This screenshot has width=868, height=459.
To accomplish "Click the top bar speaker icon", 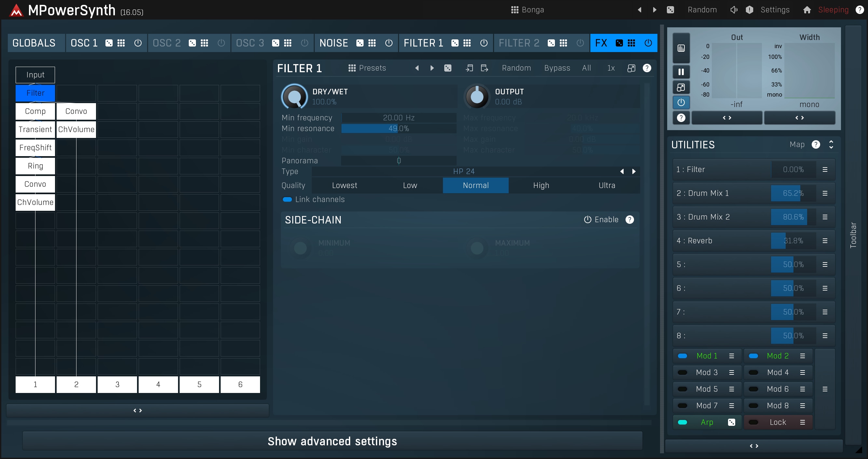I will point(734,10).
